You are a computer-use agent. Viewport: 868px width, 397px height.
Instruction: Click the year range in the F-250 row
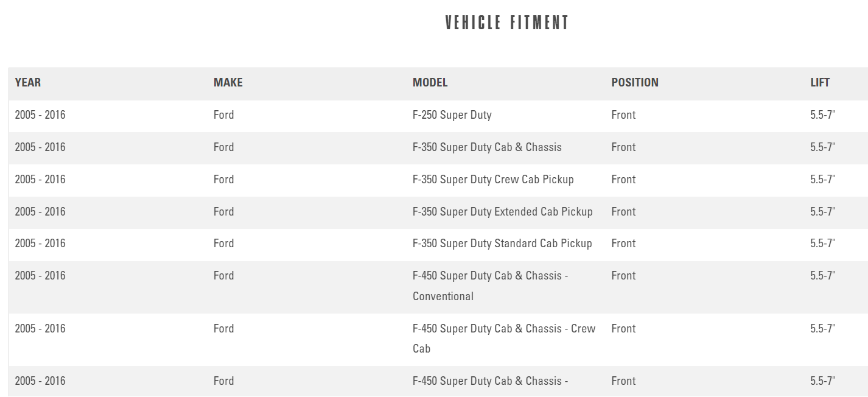(x=40, y=115)
